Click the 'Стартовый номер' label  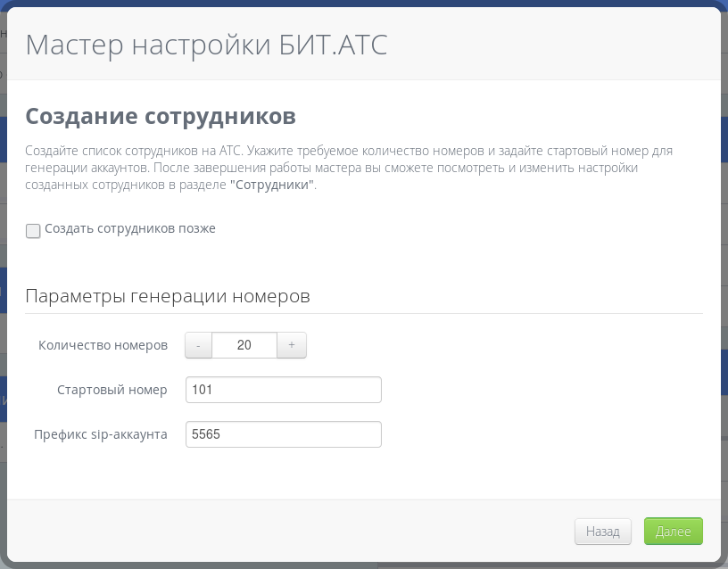point(112,390)
